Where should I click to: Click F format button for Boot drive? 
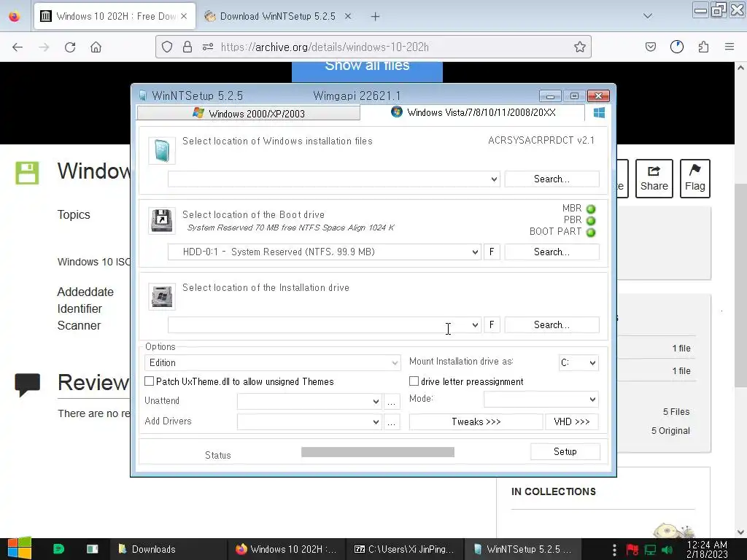(492, 252)
